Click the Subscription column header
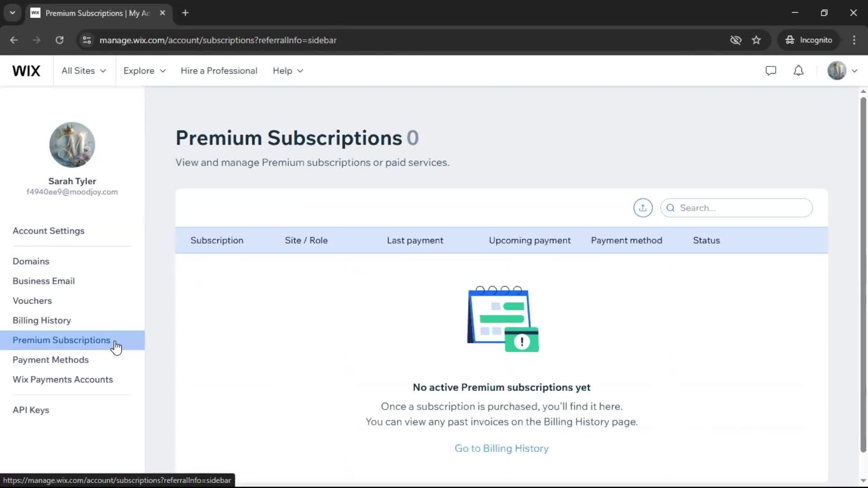The image size is (868, 488). [x=217, y=240]
